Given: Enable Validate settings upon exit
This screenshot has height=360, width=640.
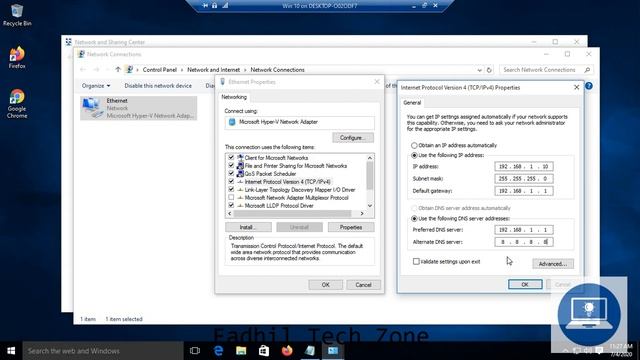Looking at the screenshot, I should tap(416, 262).
